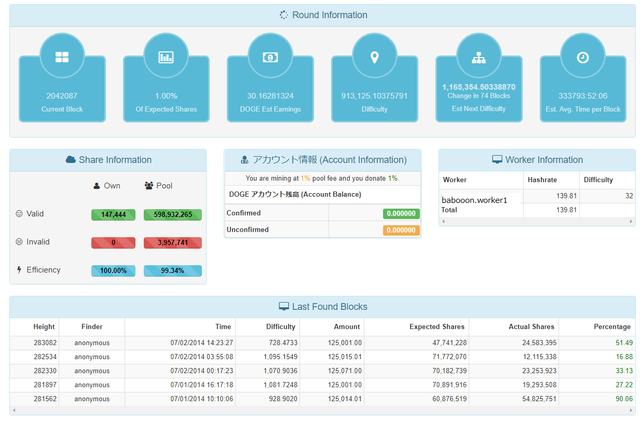This screenshot has height=421, width=640.
Task: Click the Est Next Difficulty sitemap icon
Action: coord(479,58)
